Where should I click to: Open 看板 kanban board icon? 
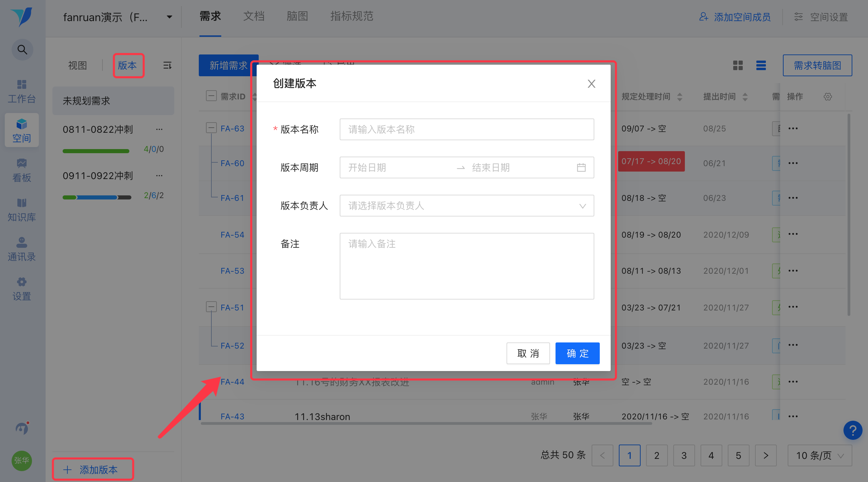point(22,170)
